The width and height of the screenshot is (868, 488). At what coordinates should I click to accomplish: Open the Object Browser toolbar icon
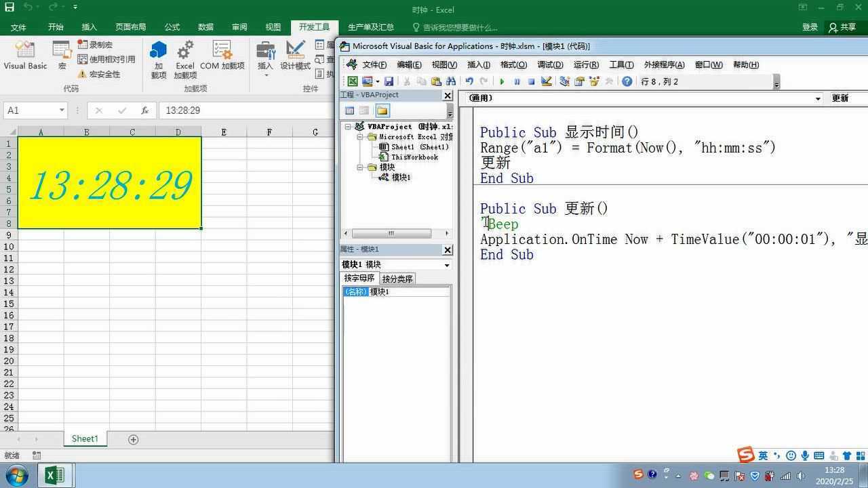click(x=594, y=81)
